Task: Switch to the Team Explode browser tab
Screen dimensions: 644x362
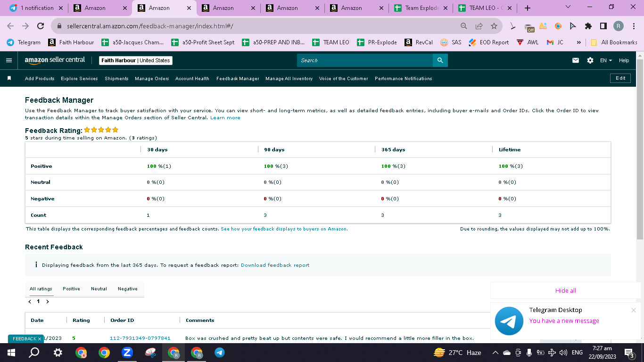Action: 420,8
